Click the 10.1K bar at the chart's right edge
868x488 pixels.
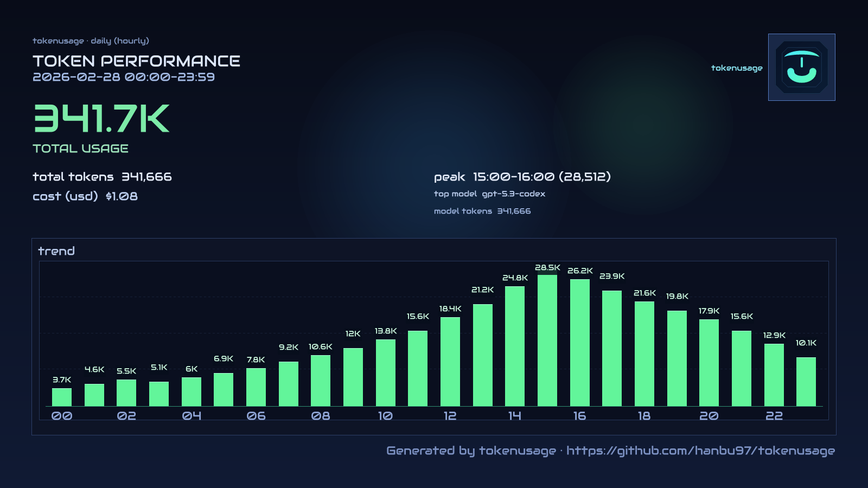click(806, 381)
